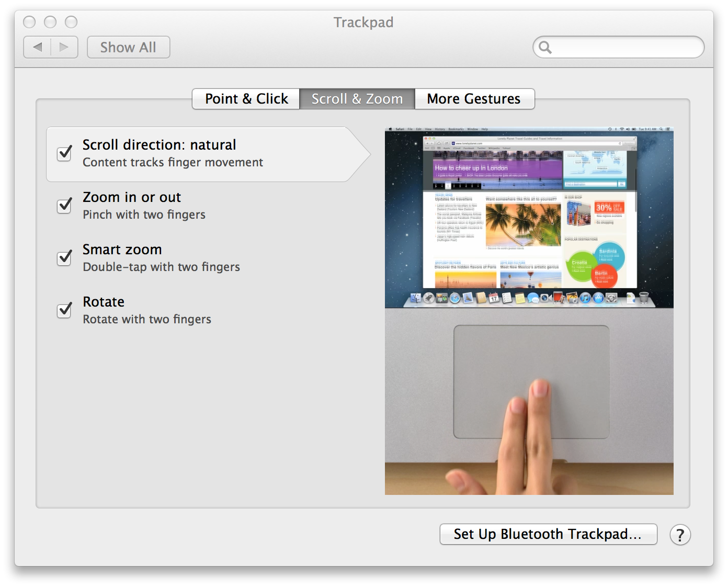Click the "Rotate with two fingers" description
728x587 pixels.
click(x=147, y=319)
